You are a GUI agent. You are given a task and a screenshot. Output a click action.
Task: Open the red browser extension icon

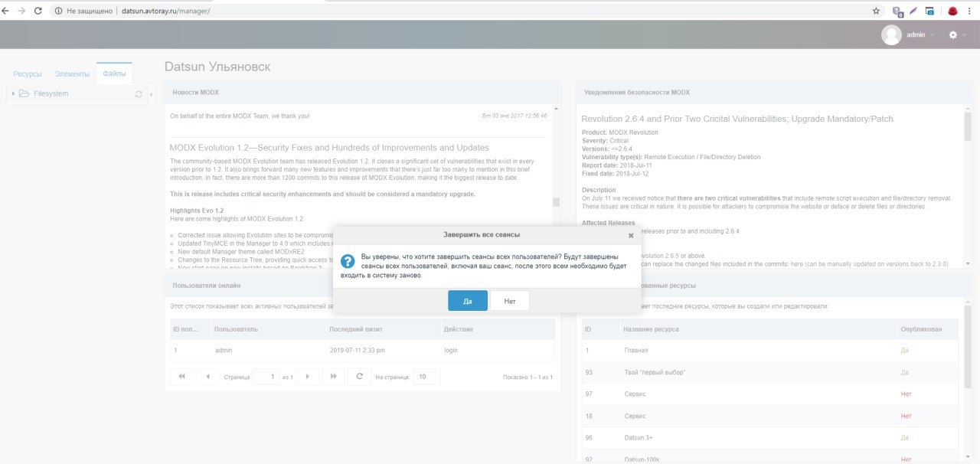[x=953, y=11]
